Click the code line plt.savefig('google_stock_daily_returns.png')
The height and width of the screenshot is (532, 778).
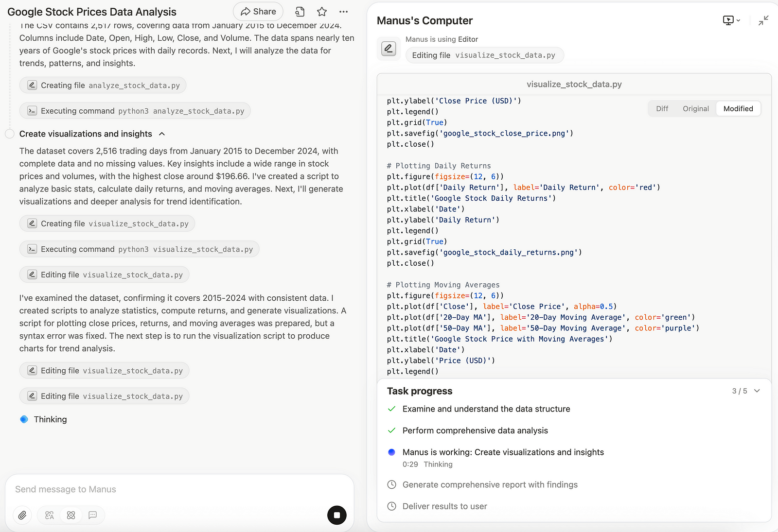click(484, 252)
